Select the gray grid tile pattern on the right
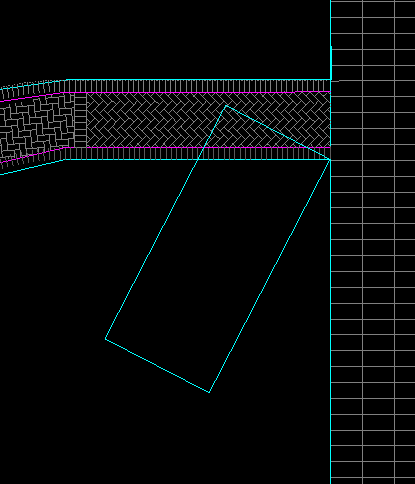 [373, 242]
